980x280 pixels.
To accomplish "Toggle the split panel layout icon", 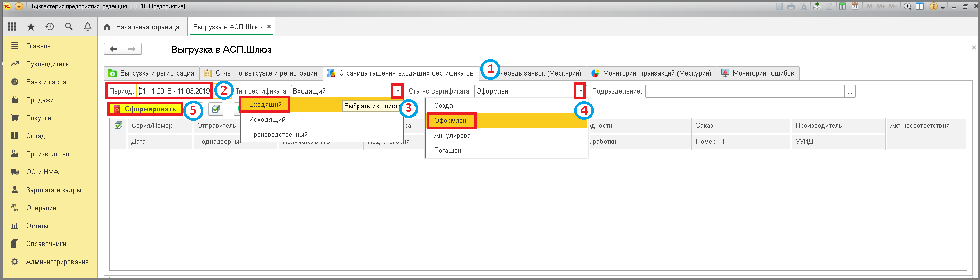I will (x=920, y=6).
